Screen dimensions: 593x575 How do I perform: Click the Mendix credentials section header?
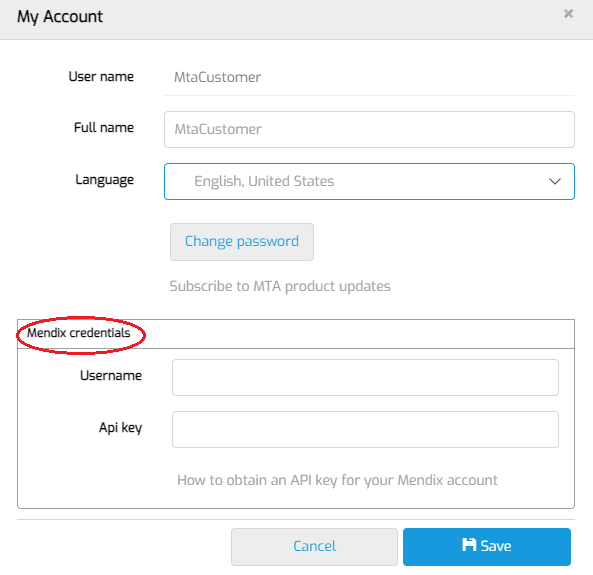79,333
